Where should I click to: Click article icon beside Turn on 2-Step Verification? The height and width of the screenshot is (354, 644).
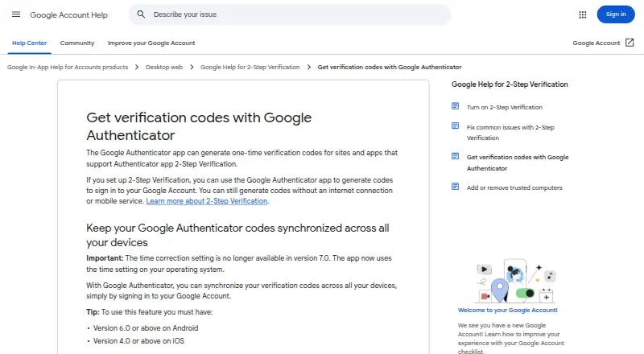(455, 106)
